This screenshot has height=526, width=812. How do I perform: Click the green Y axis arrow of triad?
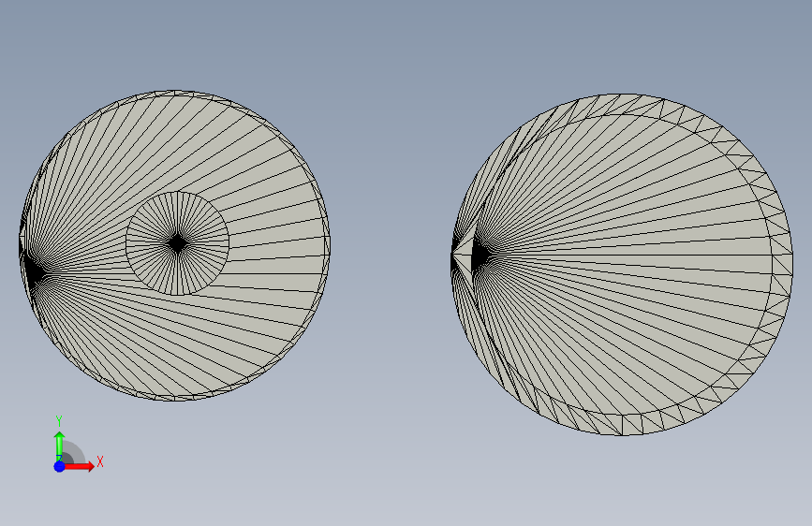59,446
